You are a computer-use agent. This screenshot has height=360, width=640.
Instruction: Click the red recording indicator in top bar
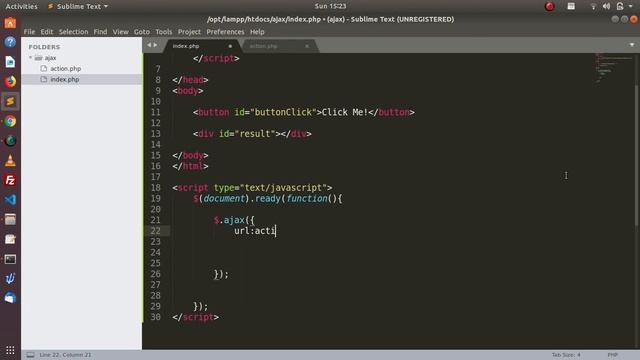tap(549, 6)
